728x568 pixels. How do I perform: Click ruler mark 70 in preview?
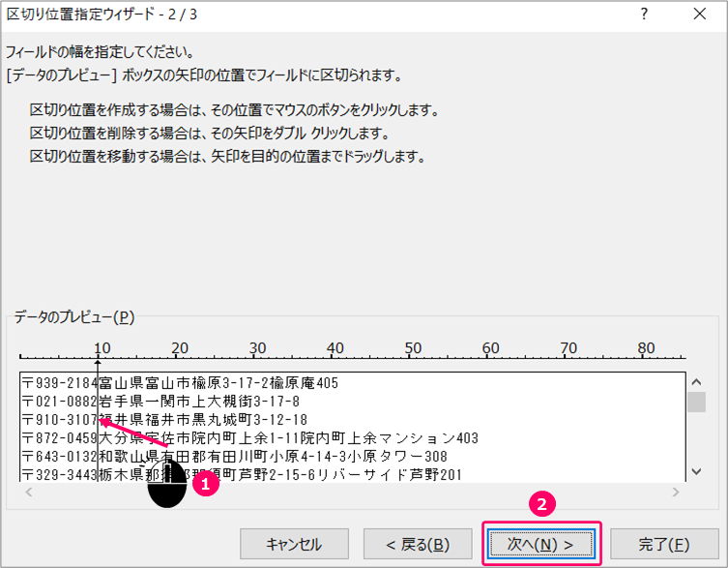point(568,347)
